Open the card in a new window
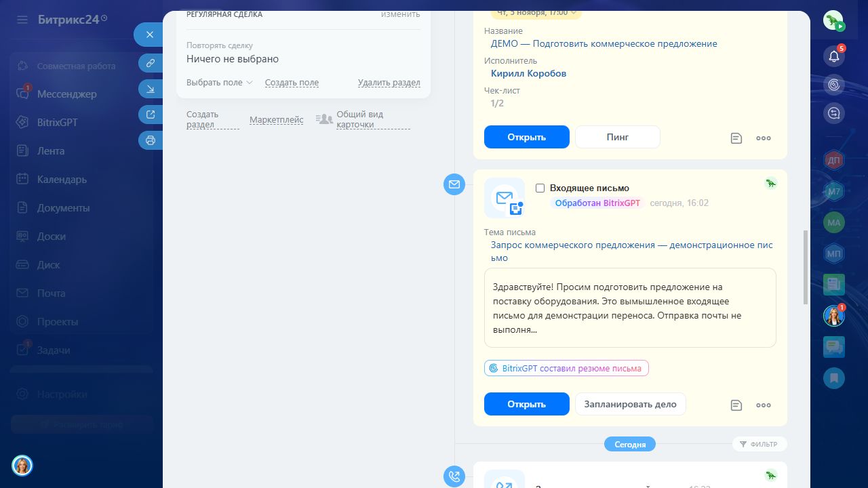 [151, 115]
